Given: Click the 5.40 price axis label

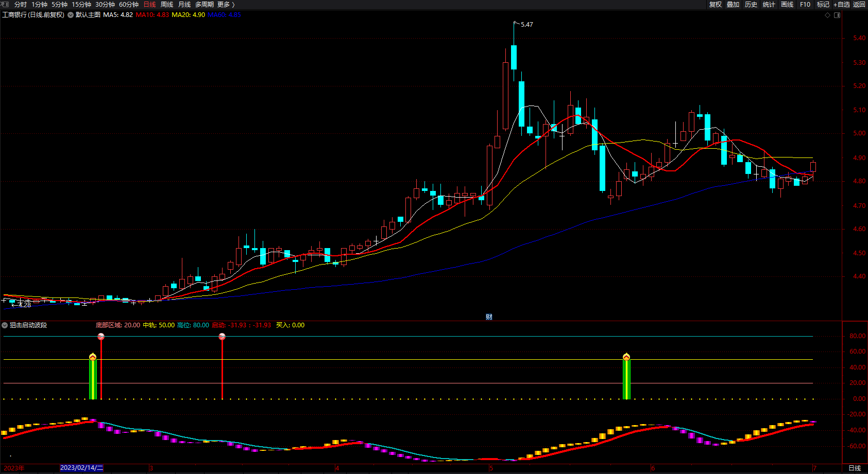Looking at the screenshot, I should point(859,38).
